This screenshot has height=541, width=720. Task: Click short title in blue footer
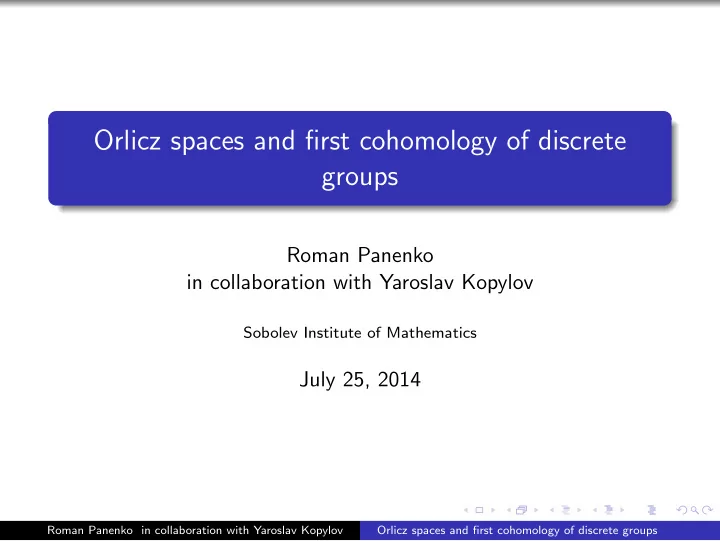point(517,530)
